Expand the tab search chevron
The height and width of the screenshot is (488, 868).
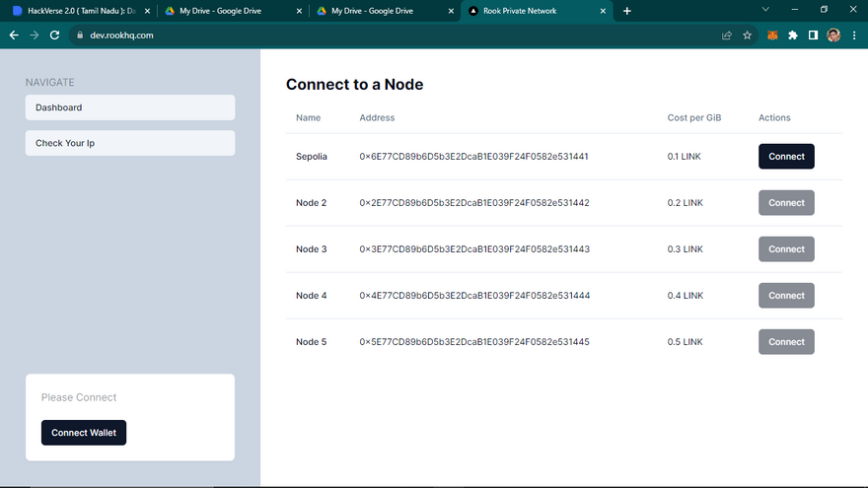(x=766, y=10)
